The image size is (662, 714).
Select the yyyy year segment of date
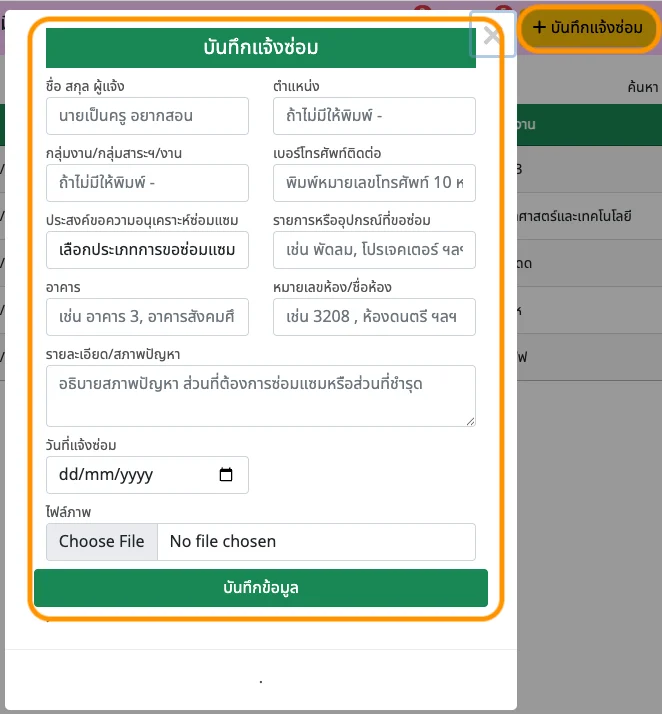[135, 475]
